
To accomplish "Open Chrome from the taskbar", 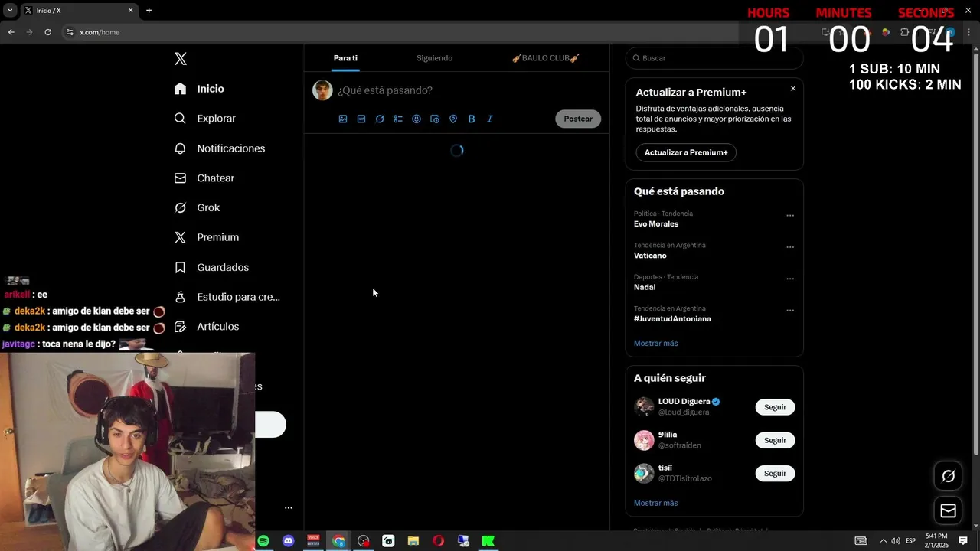I will pyautogui.click(x=338, y=541).
